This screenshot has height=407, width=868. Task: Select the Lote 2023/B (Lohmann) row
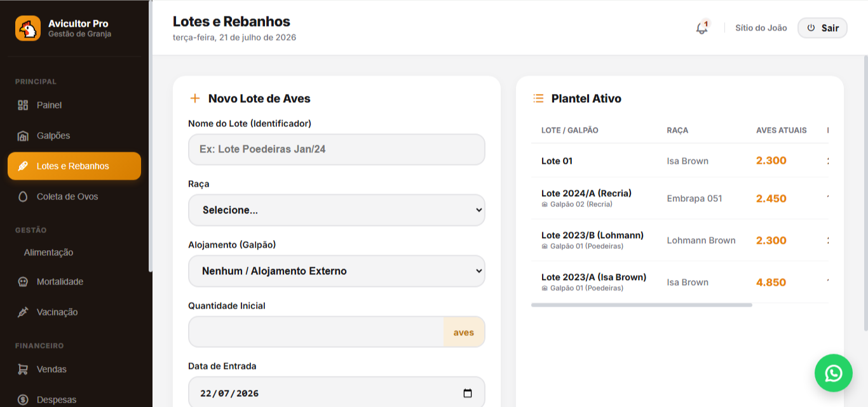(x=680, y=240)
